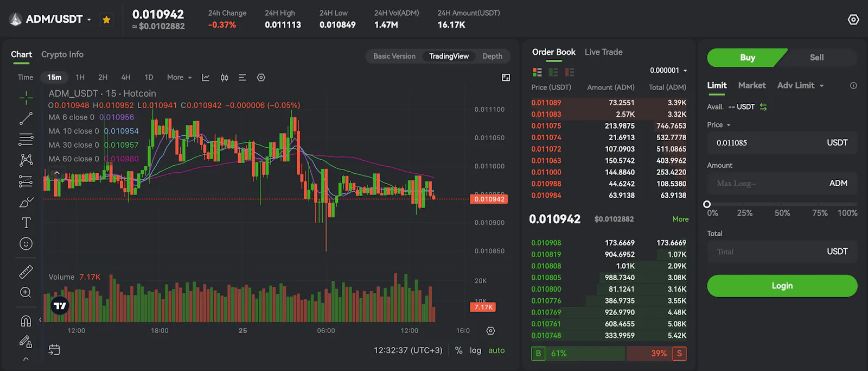
Task: Open the chart templates list icon
Action: pyautogui.click(x=242, y=78)
